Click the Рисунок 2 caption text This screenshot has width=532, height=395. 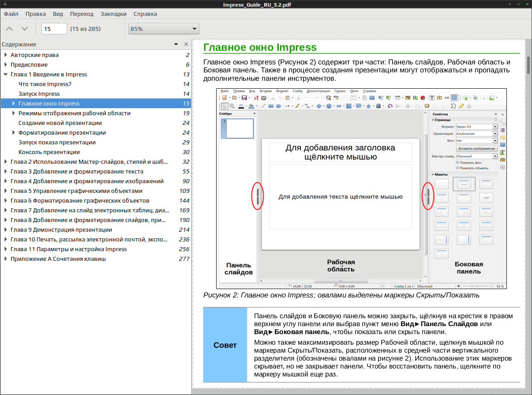click(x=341, y=295)
